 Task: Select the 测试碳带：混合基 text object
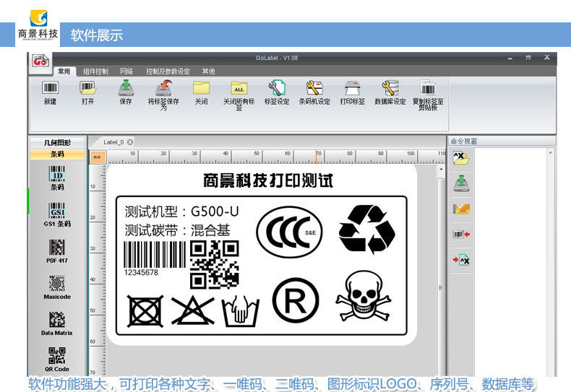click(177, 230)
